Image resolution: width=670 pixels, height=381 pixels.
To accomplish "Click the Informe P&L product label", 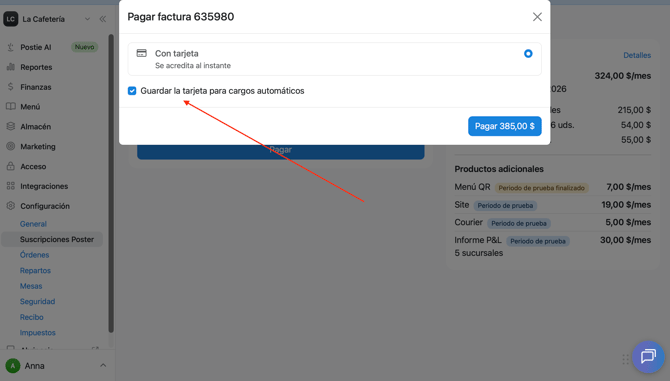I will [478, 240].
